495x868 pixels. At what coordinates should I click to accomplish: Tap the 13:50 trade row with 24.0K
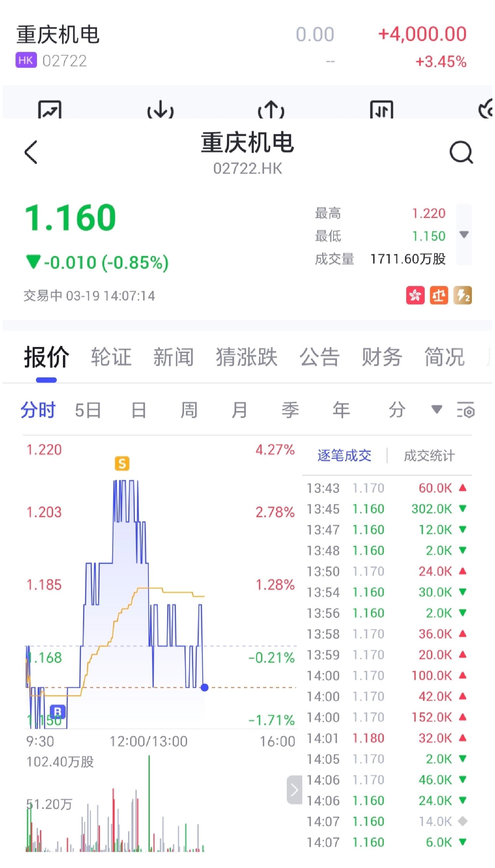click(386, 571)
